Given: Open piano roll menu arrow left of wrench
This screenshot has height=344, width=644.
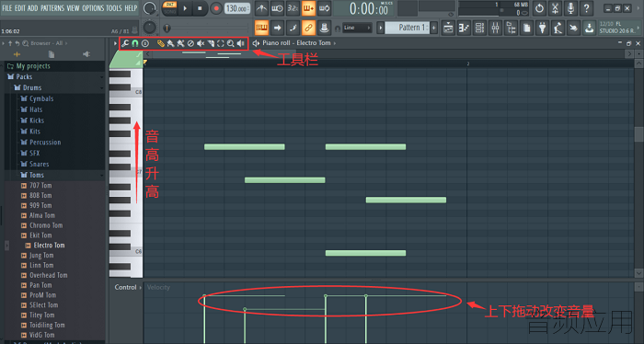Looking at the screenshot, I should [115, 43].
